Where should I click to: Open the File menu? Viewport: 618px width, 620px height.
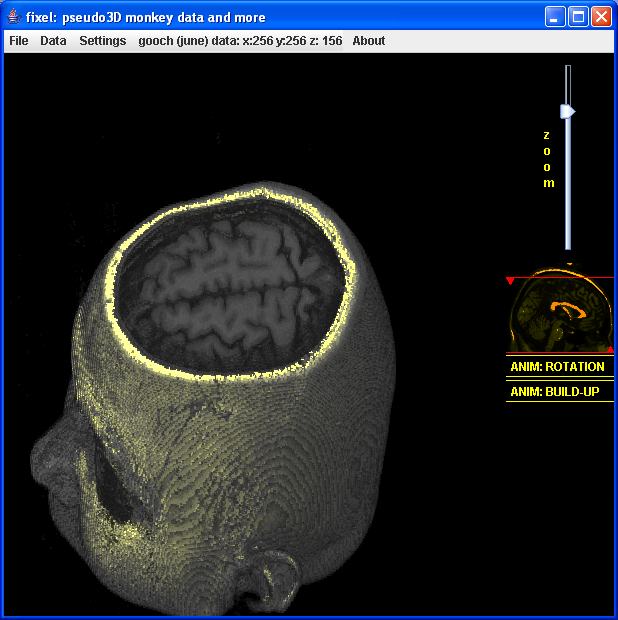coord(19,41)
